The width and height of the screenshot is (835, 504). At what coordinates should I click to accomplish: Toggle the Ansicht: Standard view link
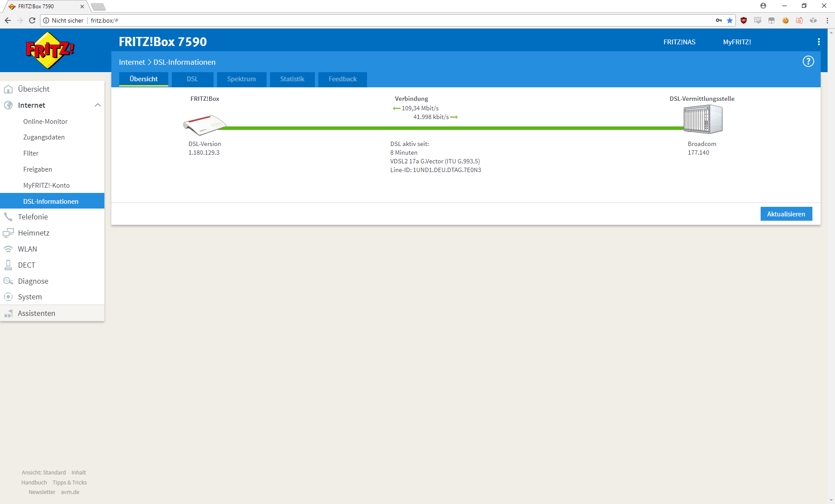coord(43,472)
